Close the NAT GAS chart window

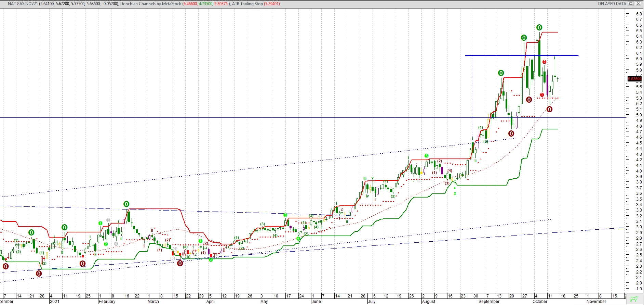point(638,4)
